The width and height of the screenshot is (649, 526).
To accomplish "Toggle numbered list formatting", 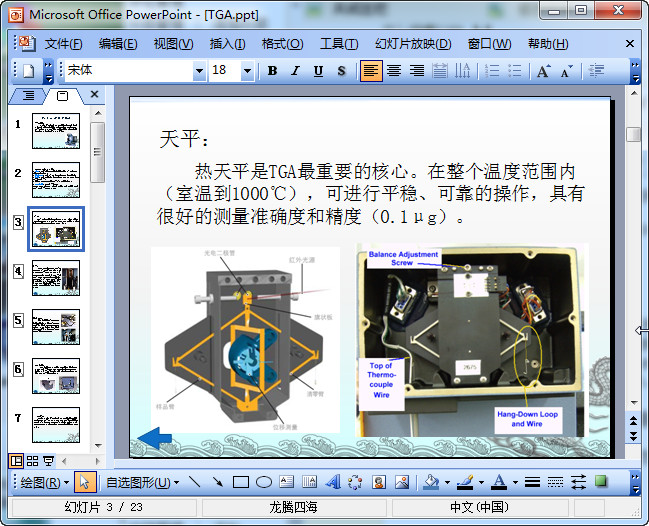I will click(x=492, y=71).
